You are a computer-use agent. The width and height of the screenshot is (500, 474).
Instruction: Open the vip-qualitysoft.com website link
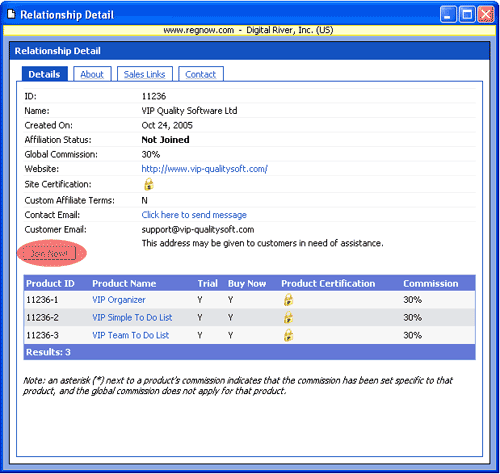tap(205, 169)
